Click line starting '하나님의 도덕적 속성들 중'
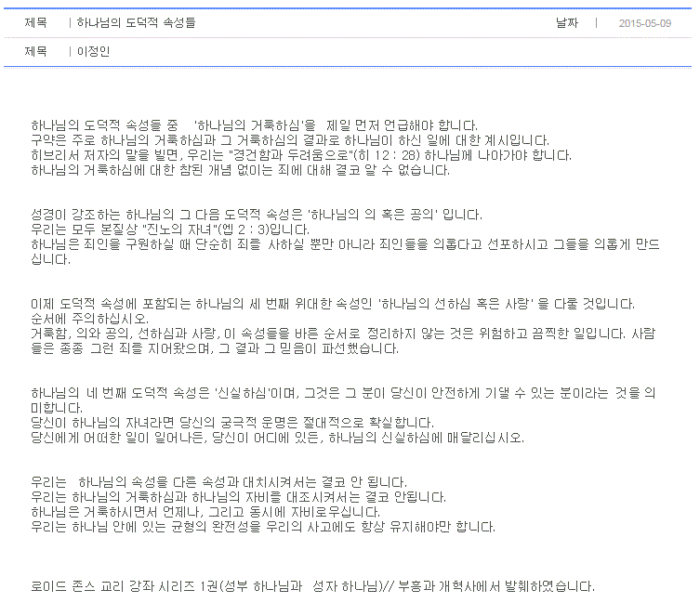The image size is (700, 603). (254, 125)
